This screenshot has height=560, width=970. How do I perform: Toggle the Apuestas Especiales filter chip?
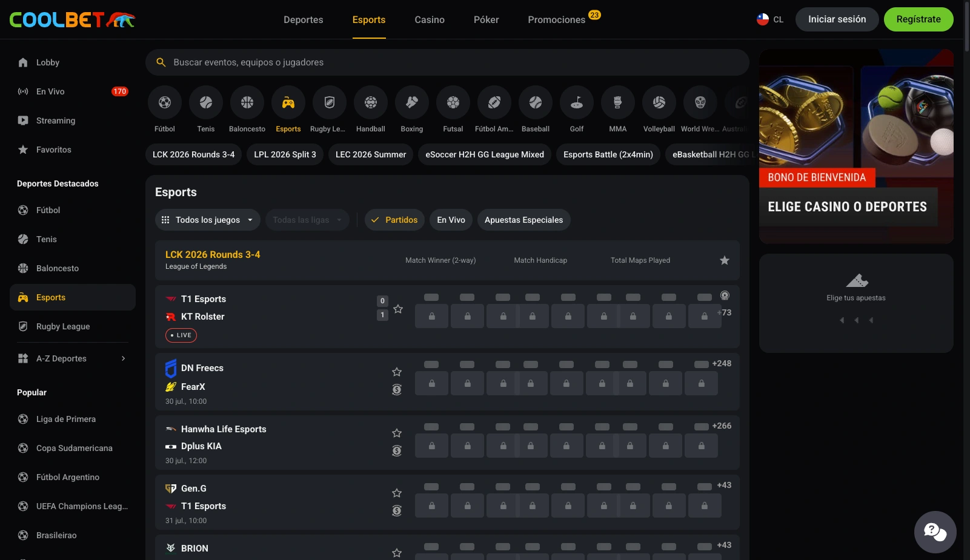pyautogui.click(x=524, y=220)
